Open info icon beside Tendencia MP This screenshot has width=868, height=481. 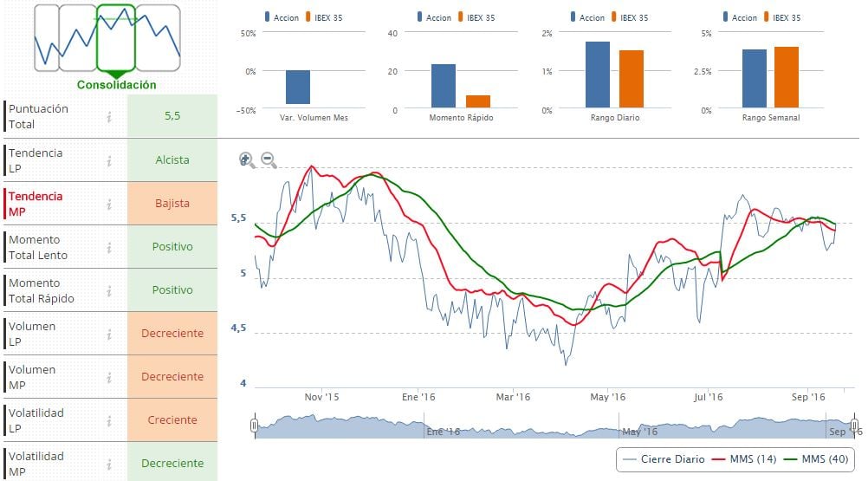tap(109, 204)
